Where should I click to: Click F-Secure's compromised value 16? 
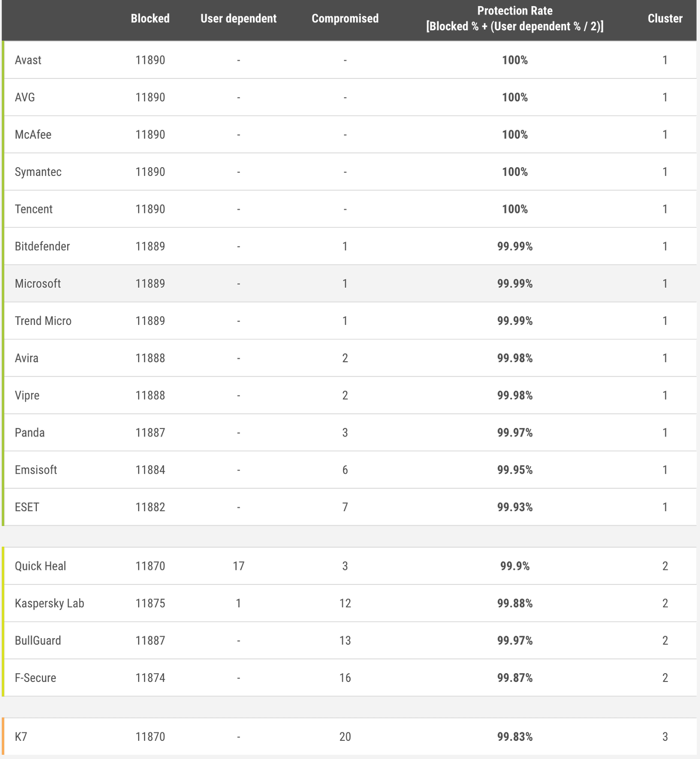pos(345,678)
